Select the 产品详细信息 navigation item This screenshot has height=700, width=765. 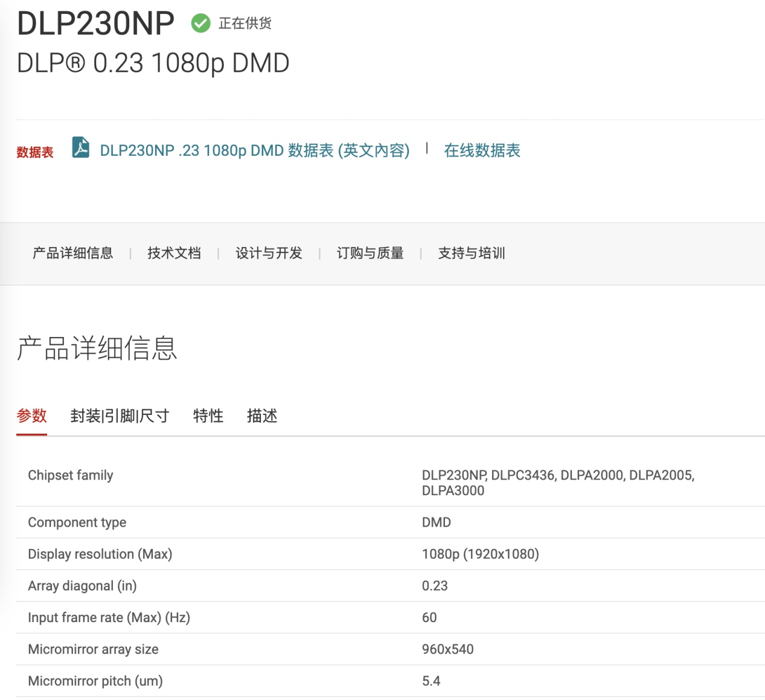point(72,253)
